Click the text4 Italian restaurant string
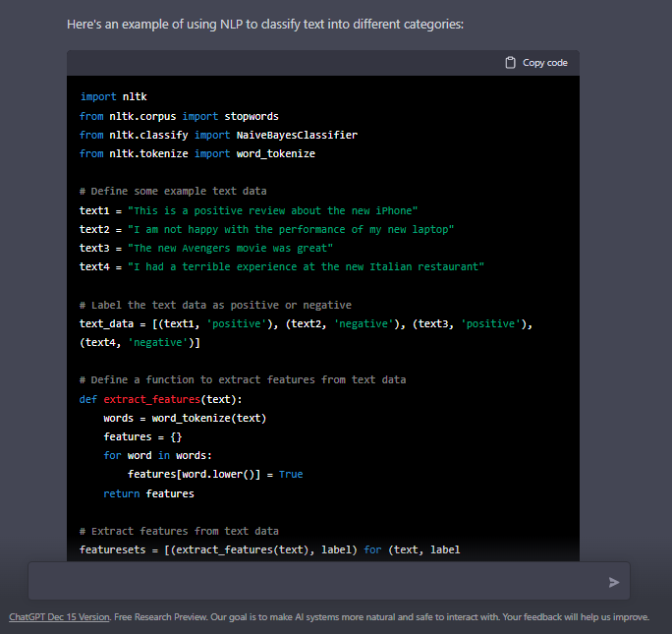The height and width of the screenshot is (634, 672). (306, 266)
